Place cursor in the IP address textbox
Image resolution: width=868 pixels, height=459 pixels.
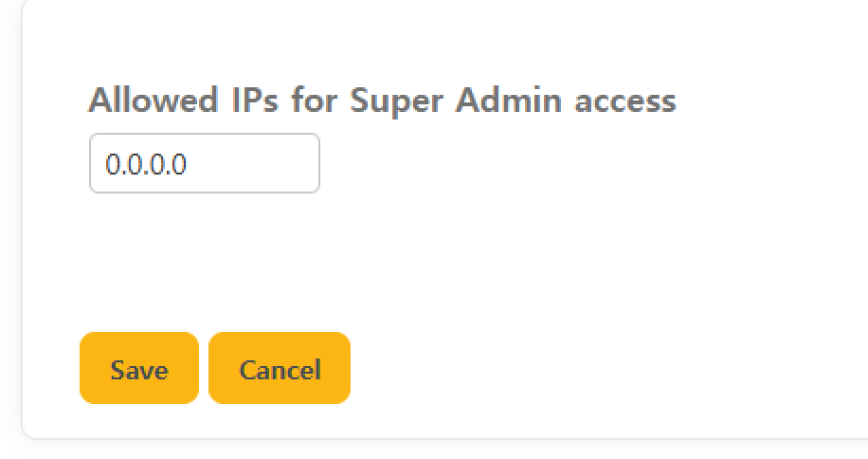(x=205, y=164)
